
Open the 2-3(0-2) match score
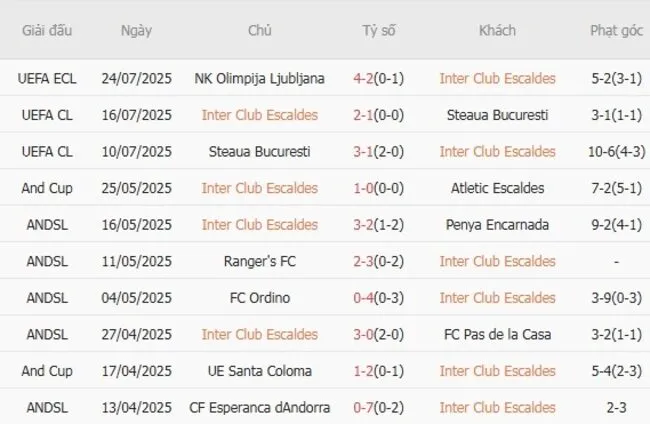(x=379, y=261)
